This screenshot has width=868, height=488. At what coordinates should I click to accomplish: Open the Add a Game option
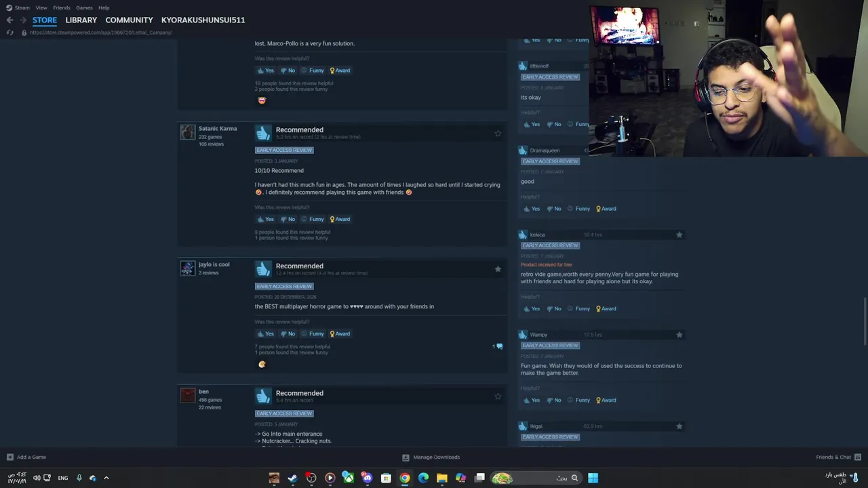[26, 457]
